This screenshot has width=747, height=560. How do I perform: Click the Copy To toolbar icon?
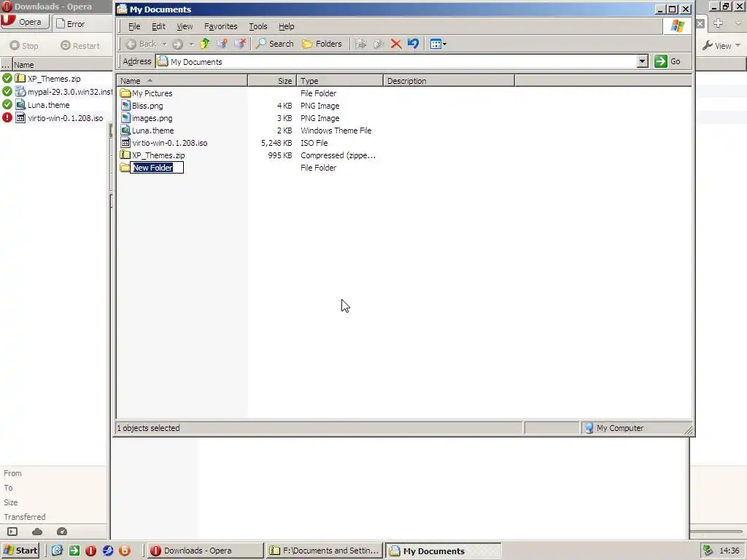(x=379, y=44)
